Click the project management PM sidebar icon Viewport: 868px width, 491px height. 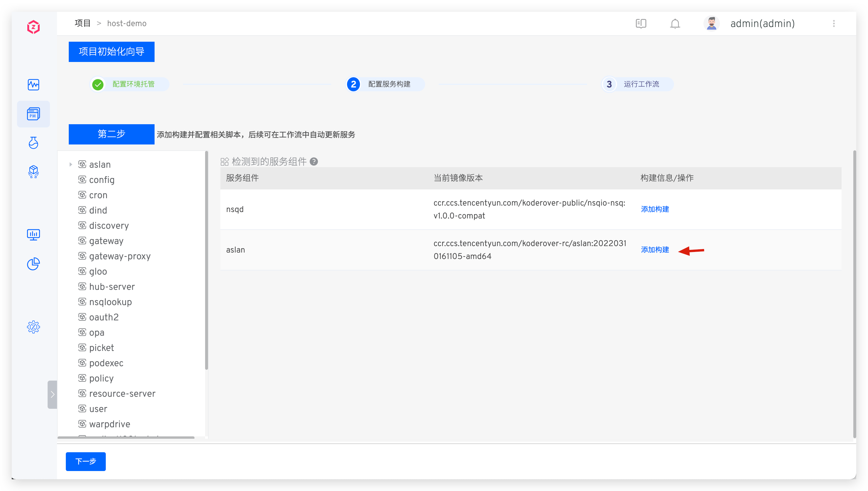33,114
